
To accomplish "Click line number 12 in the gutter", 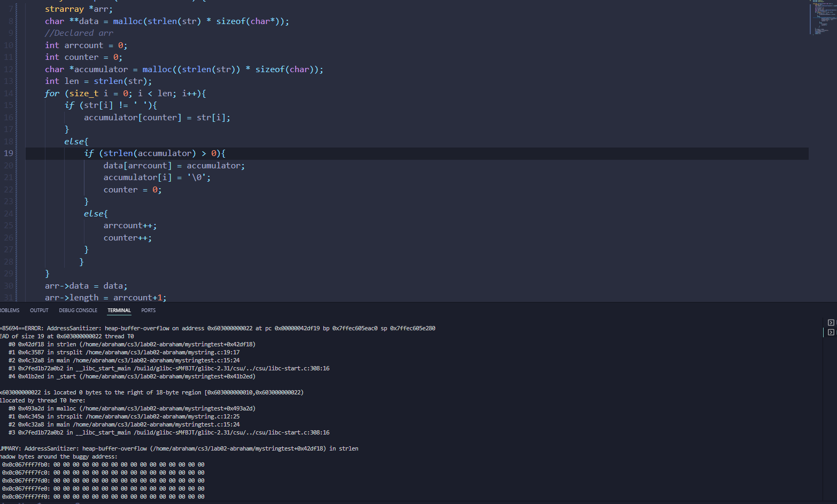I will click(x=9, y=69).
